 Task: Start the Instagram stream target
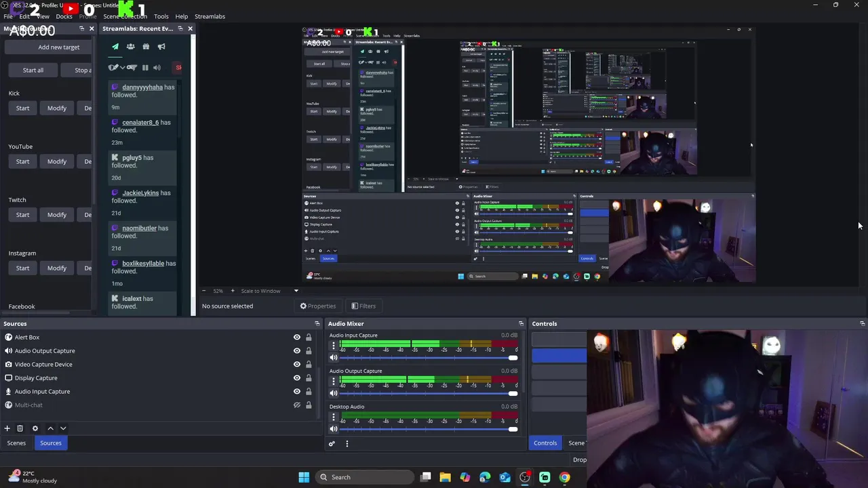coord(23,268)
